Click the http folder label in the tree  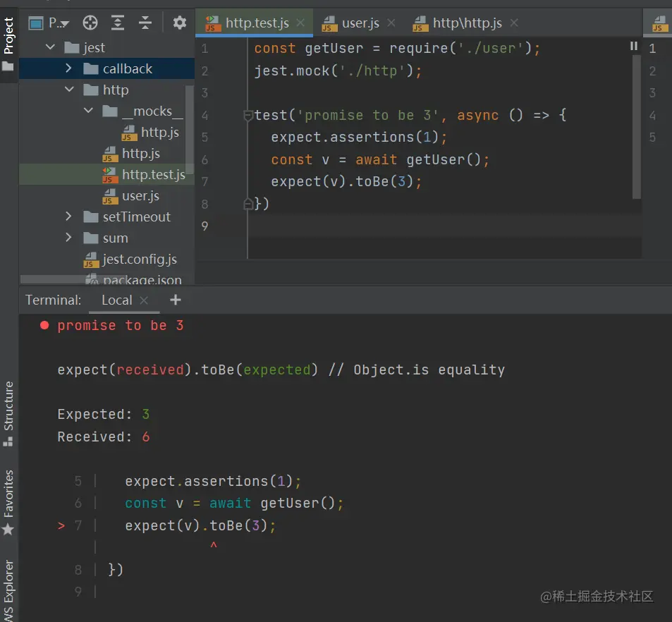(x=116, y=90)
